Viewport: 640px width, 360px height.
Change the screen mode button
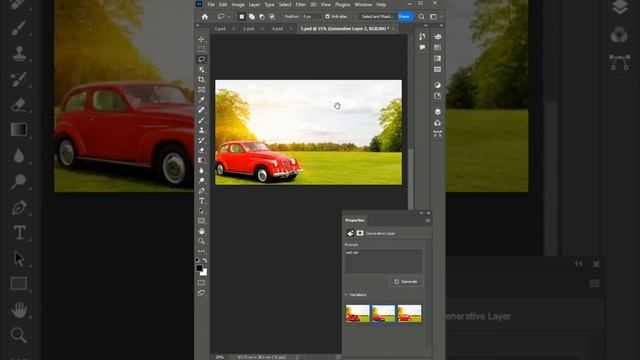(x=201, y=293)
